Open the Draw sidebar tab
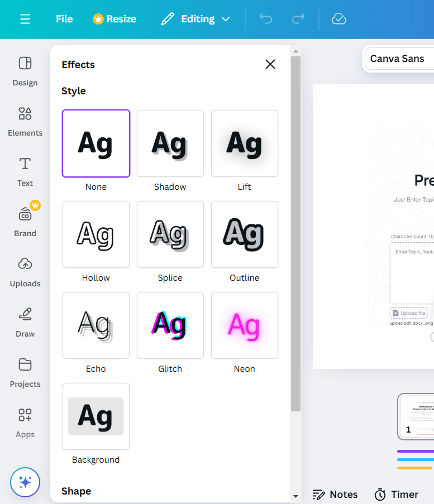 [x=25, y=323]
